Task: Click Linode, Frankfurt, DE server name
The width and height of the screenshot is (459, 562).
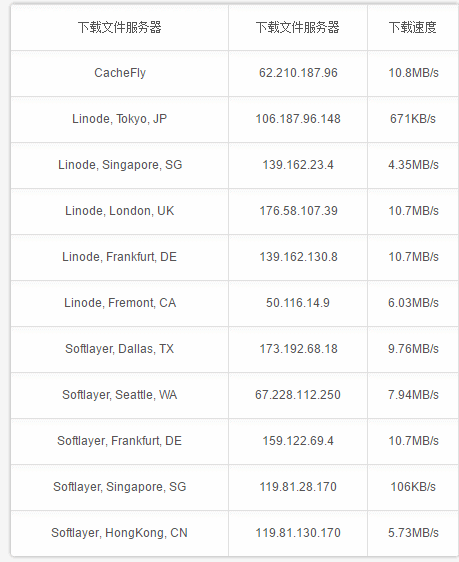Action: coord(119,257)
